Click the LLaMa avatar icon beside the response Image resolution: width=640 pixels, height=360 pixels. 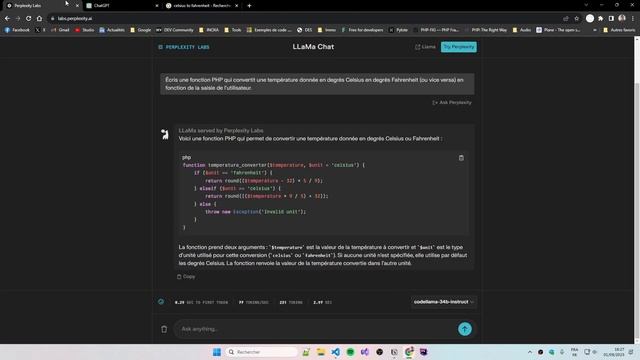point(164,134)
